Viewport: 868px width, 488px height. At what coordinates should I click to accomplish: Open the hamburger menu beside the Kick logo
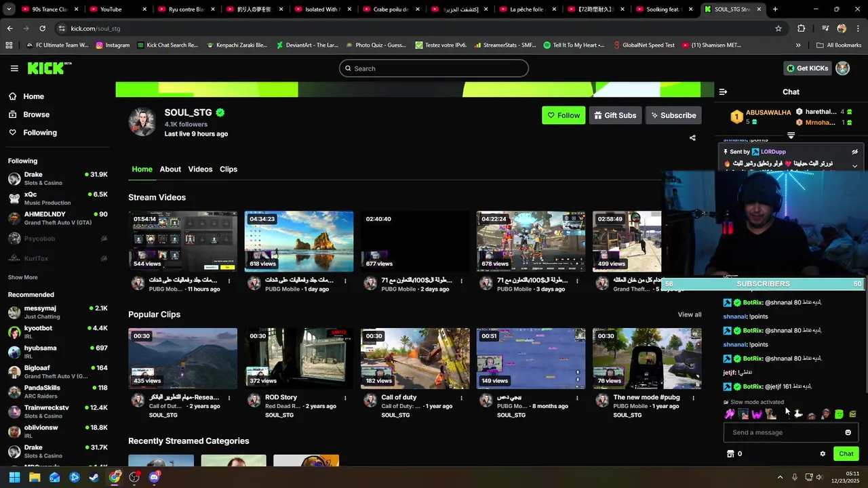click(14, 68)
